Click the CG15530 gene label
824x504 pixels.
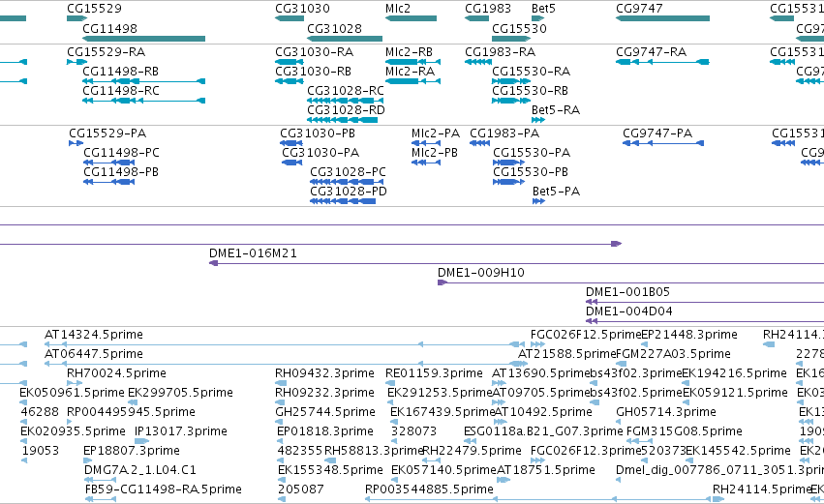(x=519, y=28)
